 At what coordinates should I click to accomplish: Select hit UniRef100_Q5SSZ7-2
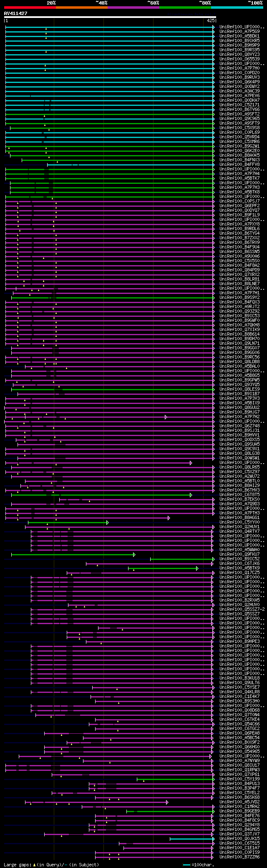pyautogui.click(x=242, y=609)
